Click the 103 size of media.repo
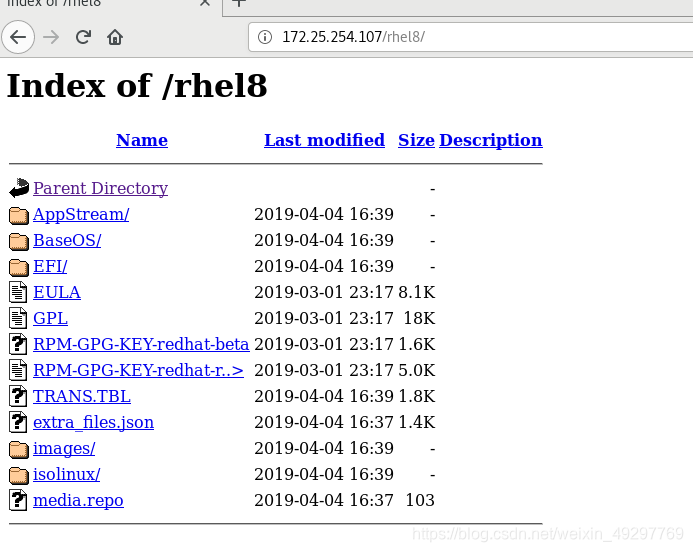The image size is (693, 552). coord(420,501)
